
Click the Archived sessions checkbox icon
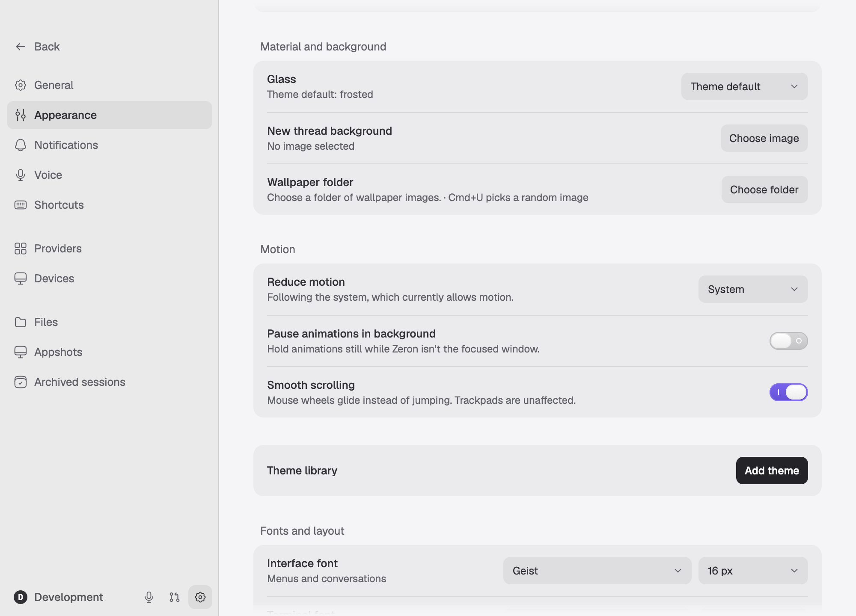click(21, 382)
